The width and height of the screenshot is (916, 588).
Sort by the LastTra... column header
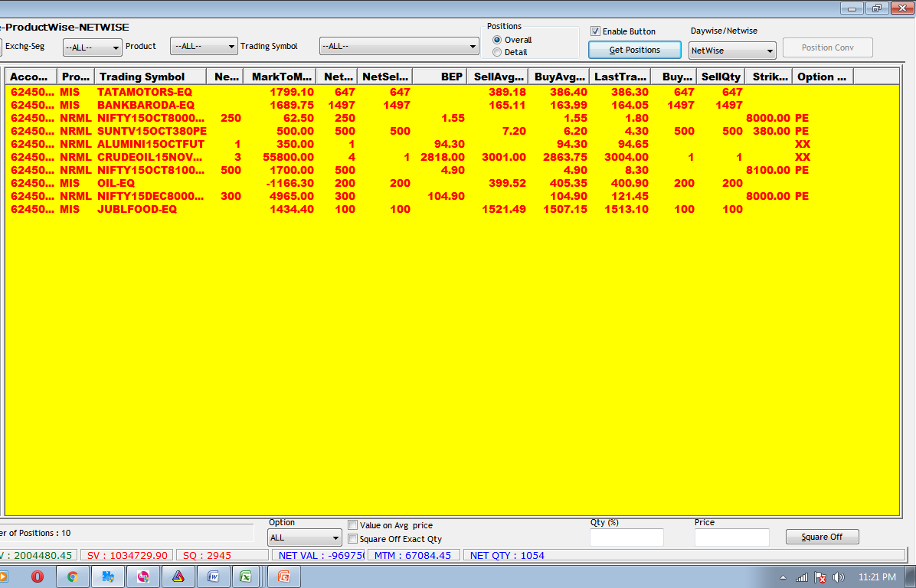tap(620, 77)
